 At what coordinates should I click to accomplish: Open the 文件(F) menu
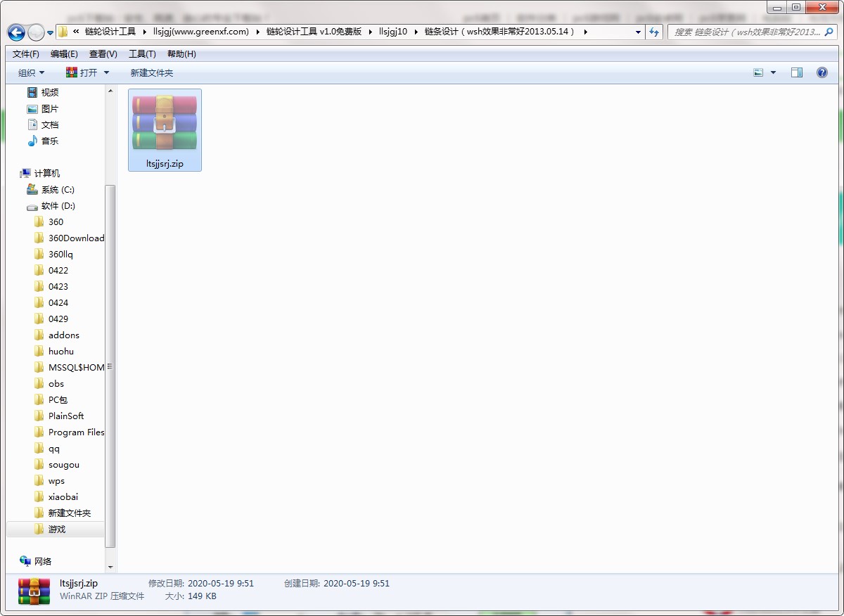pos(26,54)
